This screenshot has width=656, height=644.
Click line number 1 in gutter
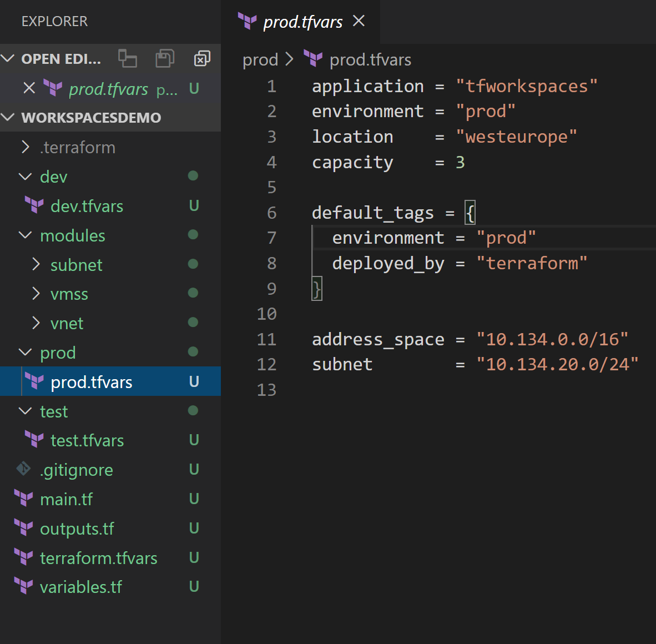(x=271, y=86)
